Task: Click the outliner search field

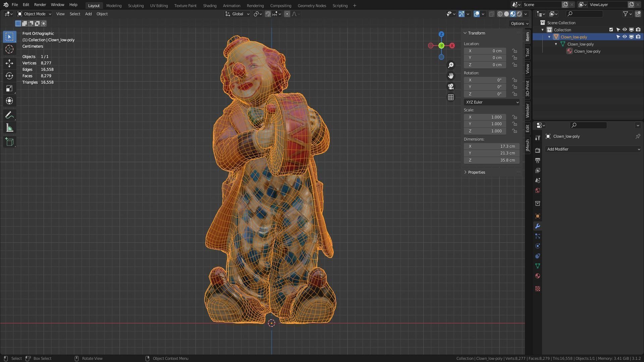Action: pyautogui.click(x=584, y=14)
